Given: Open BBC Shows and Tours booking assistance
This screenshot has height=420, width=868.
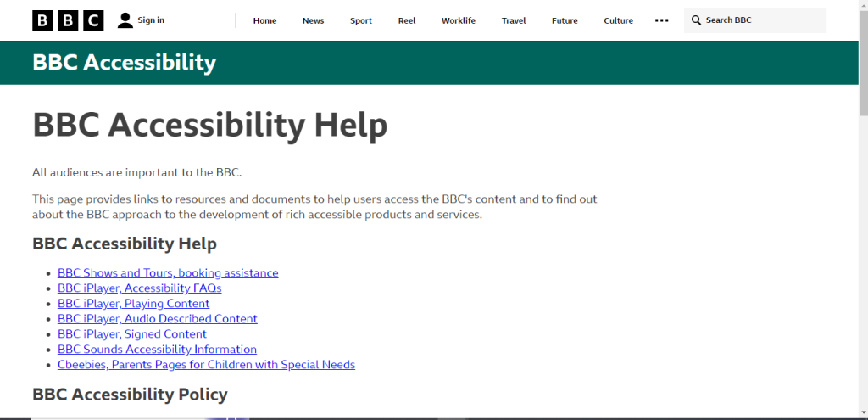Looking at the screenshot, I should click(168, 272).
